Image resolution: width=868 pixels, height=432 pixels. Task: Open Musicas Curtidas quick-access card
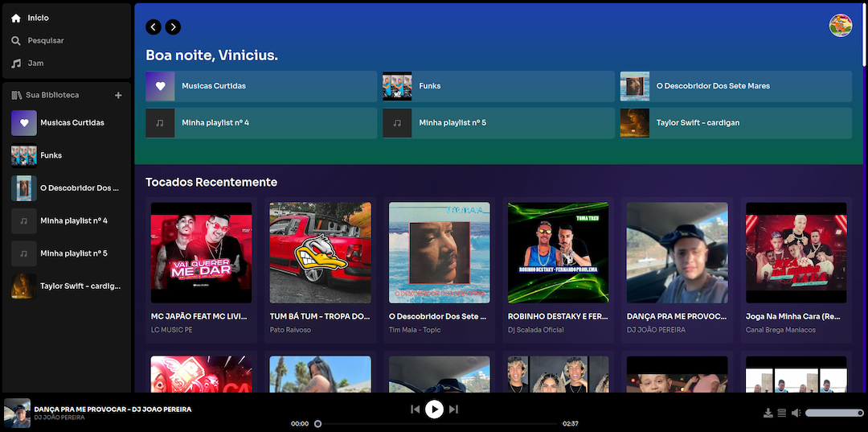261,86
